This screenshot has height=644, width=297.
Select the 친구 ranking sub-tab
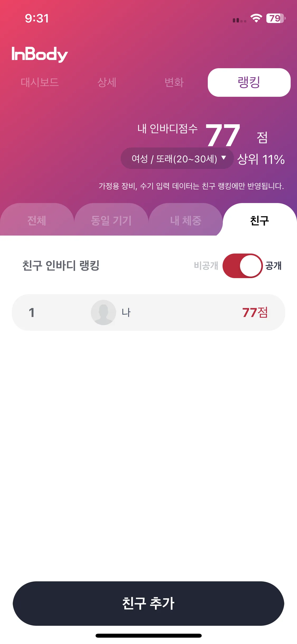(260, 220)
